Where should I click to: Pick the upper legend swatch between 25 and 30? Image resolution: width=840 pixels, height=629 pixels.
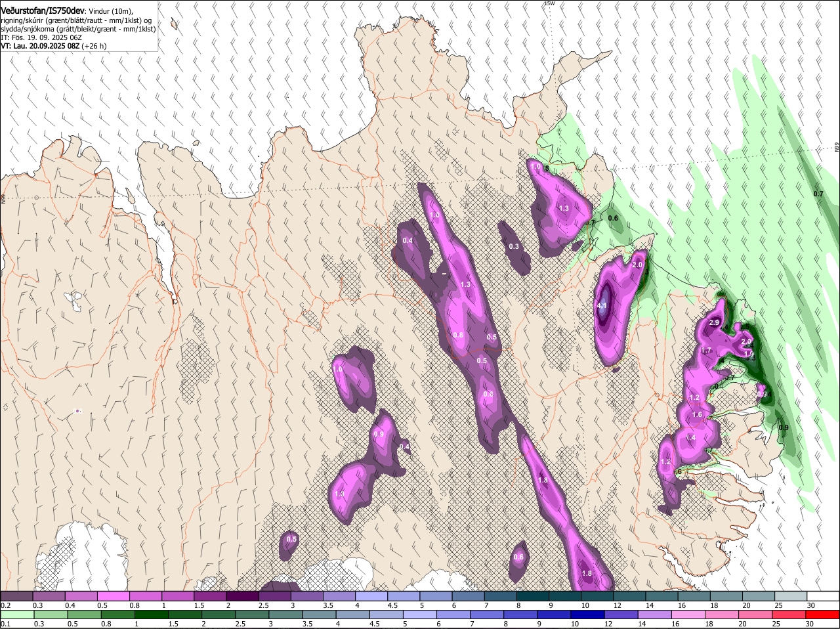pyautogui.click(x=791, y=596)
